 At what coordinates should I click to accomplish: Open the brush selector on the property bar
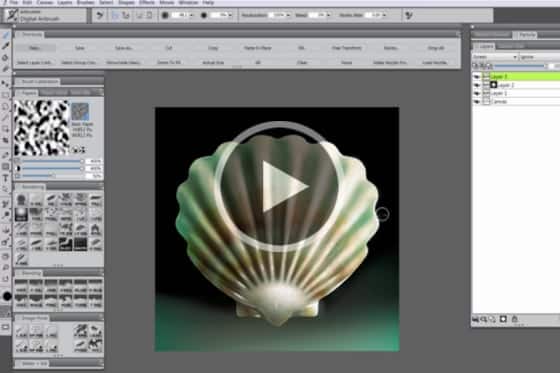click(x=44, y=15)
